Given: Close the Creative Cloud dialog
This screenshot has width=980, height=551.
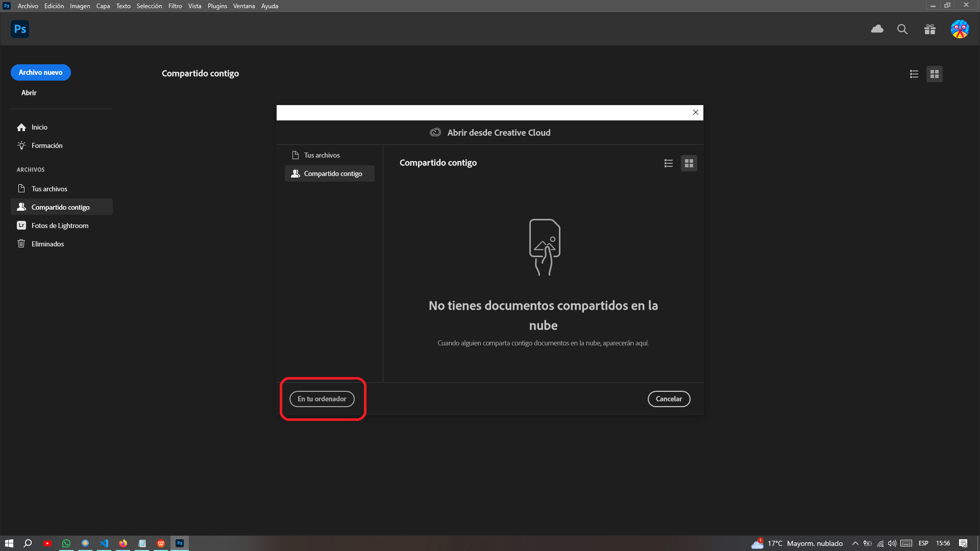Looking at the screenshot, I should [x=696, y=112].
